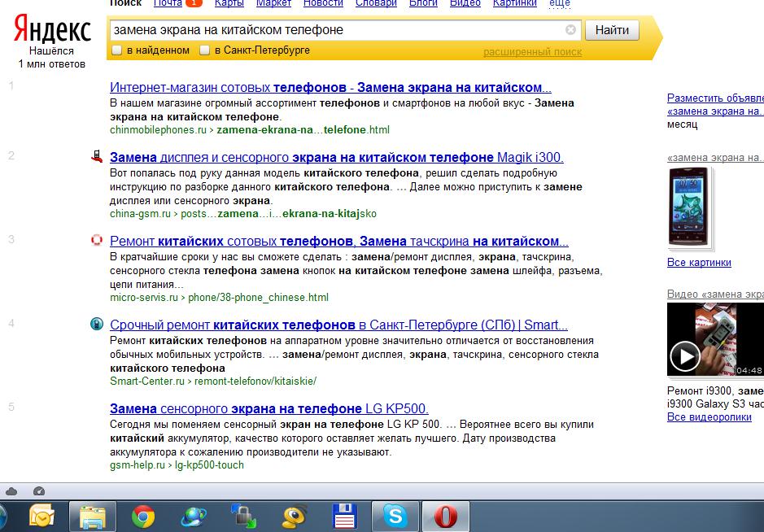Open the Карты tab
Viewport: 764px width, 532px height.
coord(229,3)
